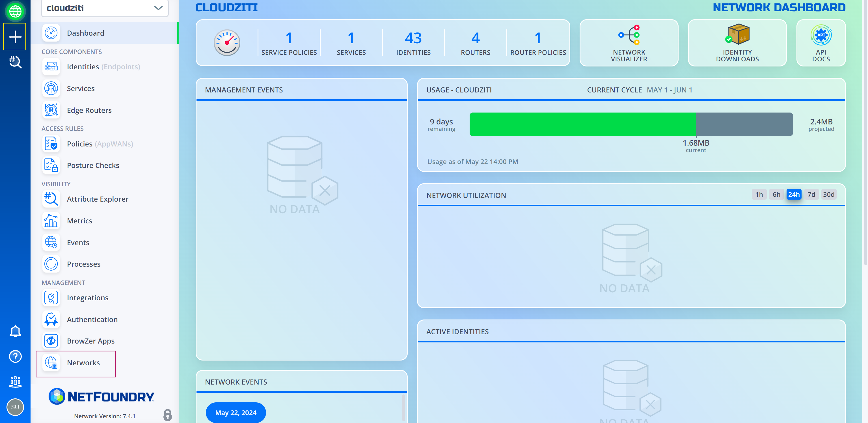Viewport: 868px width, 423px height.
Task: Click the Identities endpoints icon
Action: click(51, 66)
